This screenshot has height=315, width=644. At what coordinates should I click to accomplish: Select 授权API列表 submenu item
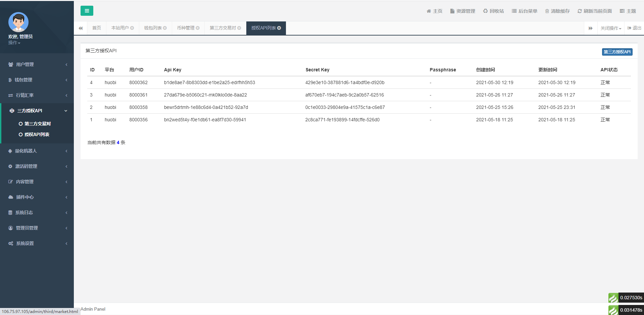pyautogui.click(x=37, y=134)
